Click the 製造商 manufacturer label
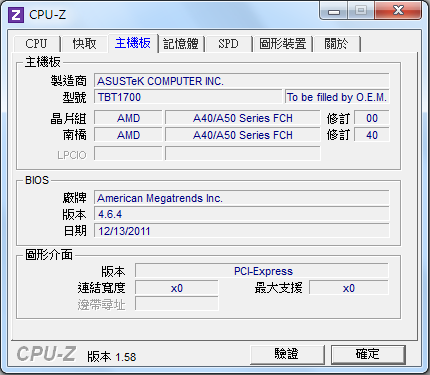Image resolution: width=430 pixels, height=375 pixels. [x=68, y=81]
